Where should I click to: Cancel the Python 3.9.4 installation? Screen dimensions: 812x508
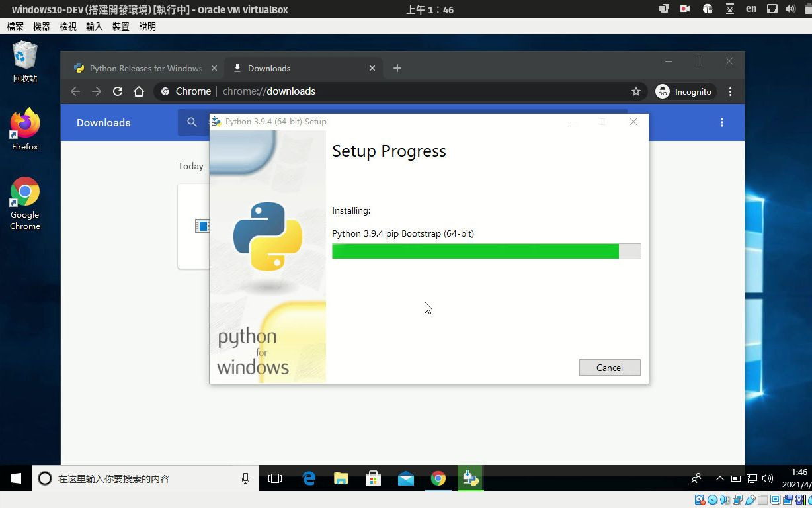pos(609,367)
